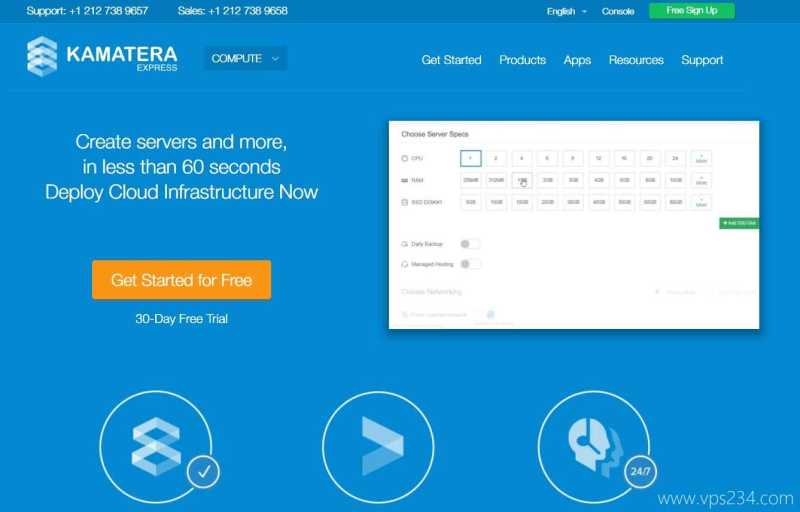Click the stacked-layers cloud server circle icon
This screenshot has height=512, width=800.
(156, 441)
